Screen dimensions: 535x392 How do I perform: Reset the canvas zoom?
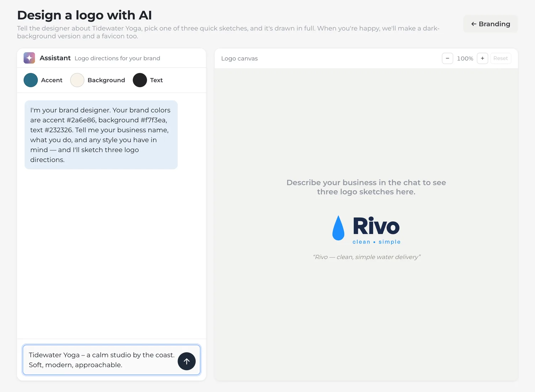point(500,58)
